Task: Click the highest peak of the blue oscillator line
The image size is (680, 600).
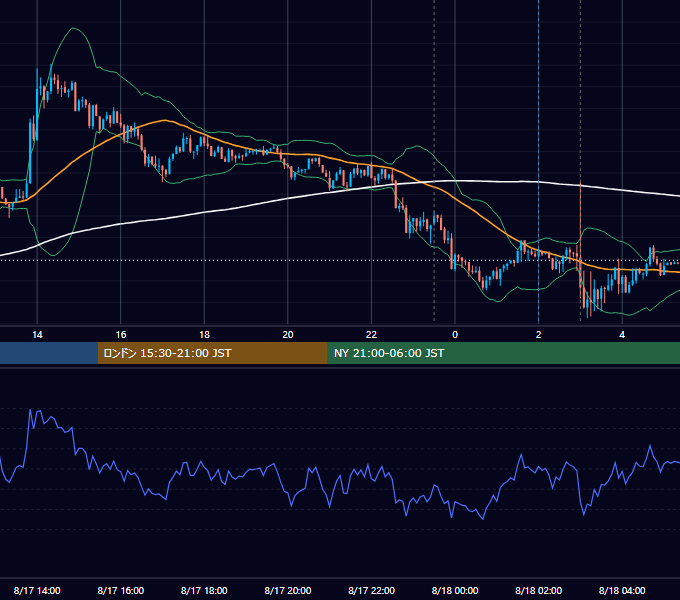Action: point(30,410)
